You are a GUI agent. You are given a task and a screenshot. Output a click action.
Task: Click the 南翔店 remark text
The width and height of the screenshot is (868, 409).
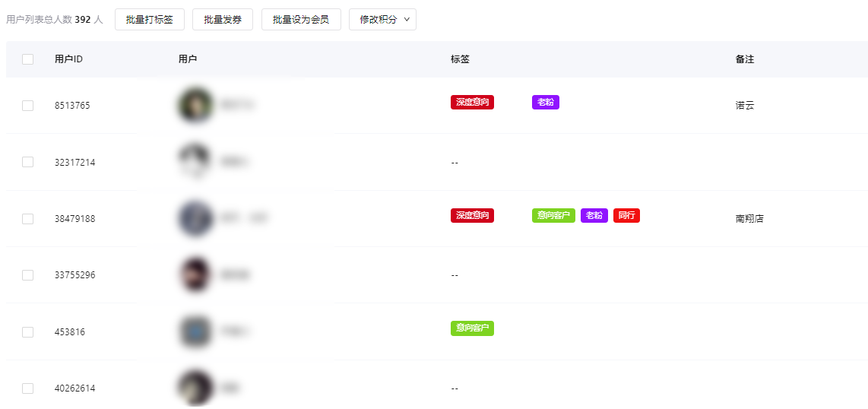[x=749, y=219]
